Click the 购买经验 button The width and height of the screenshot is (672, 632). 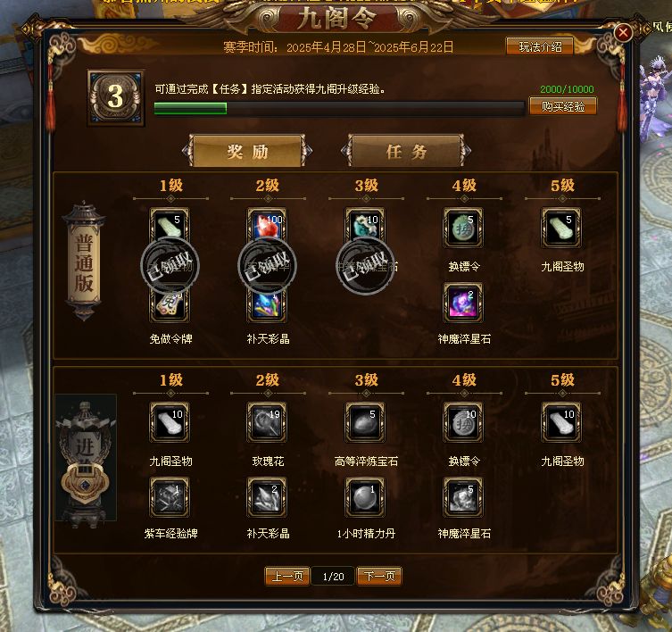[563, 106]
